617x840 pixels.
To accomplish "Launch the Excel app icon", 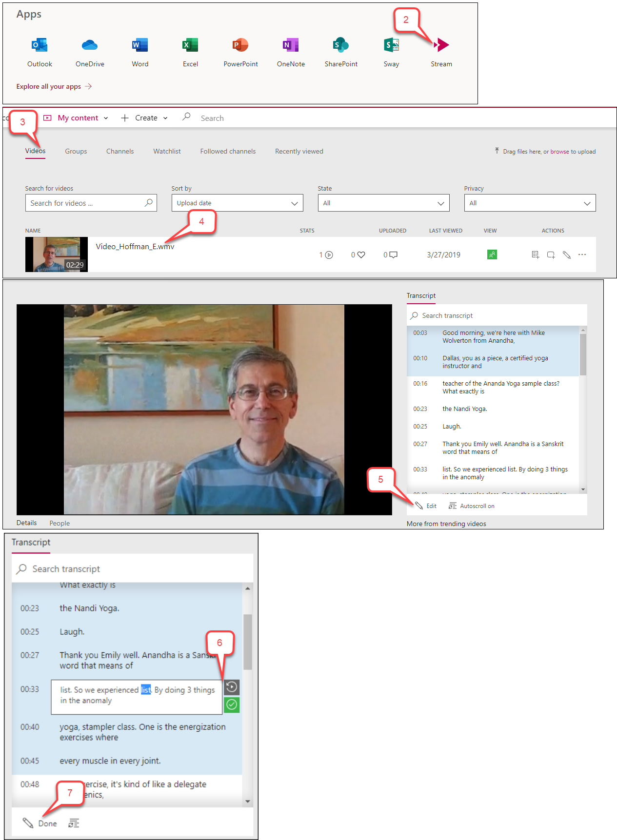I will click(x=190, y=45).
